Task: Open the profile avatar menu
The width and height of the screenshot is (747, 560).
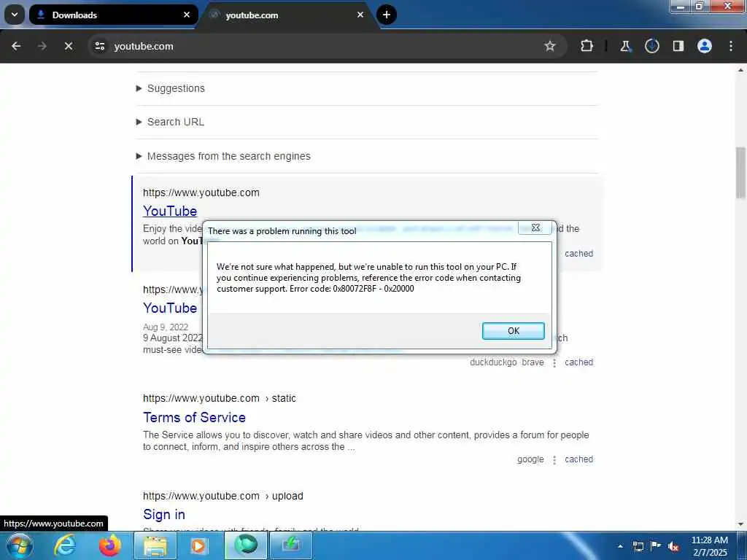Action: (705, 46)
